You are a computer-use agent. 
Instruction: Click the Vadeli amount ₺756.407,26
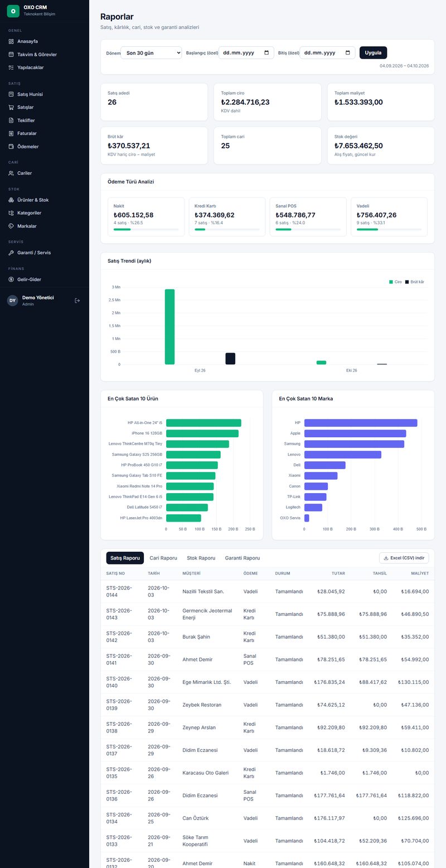point(377,215)
